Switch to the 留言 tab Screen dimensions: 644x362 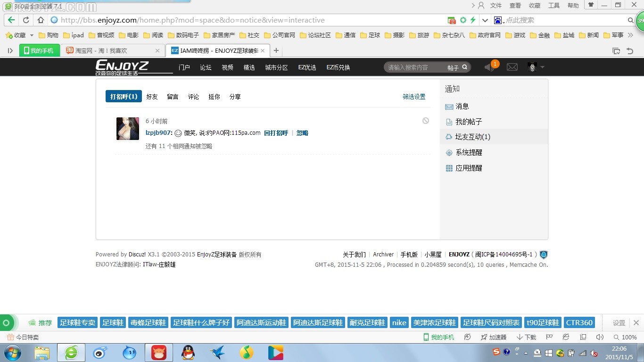[173, 97]
